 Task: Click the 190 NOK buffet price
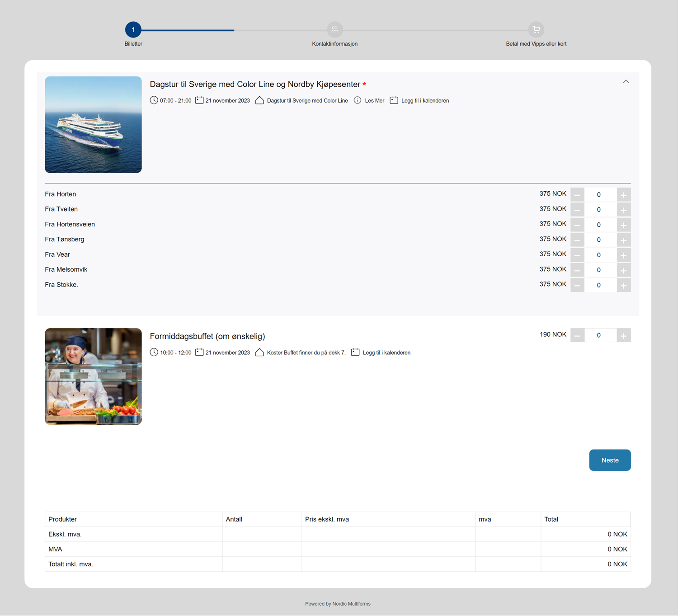click(553, 334)
